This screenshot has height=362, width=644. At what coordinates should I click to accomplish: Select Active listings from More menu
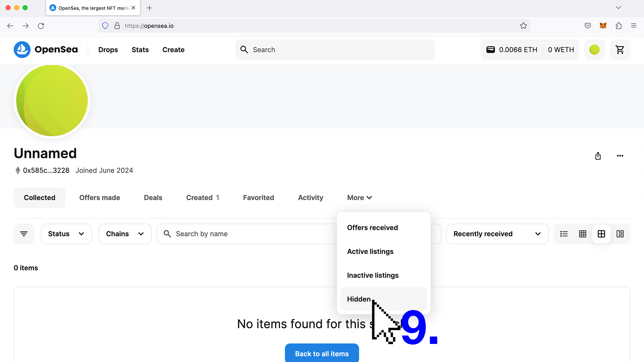(383, 251)
